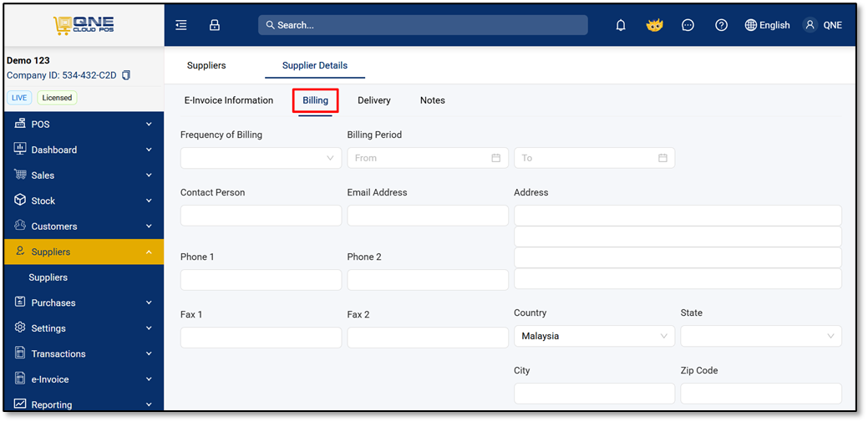Open calendar icon in Billing Period From
Viewport: 868px width, 422px height.
coord(496,158)
